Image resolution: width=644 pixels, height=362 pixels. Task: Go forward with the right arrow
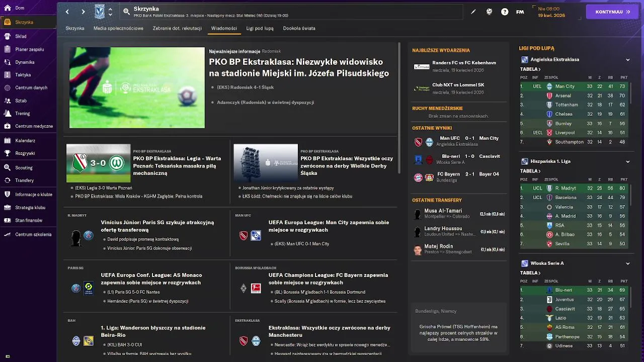click(84, 12)
